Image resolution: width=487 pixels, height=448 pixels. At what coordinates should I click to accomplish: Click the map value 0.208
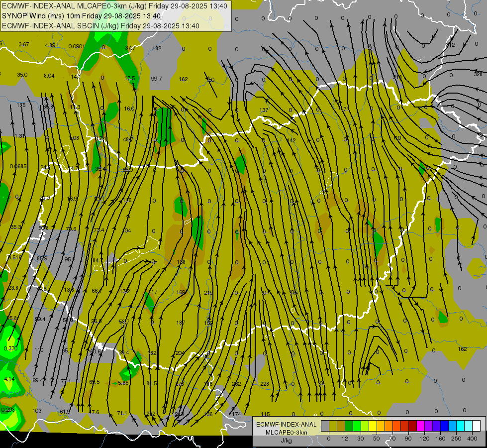coord(8,410)
